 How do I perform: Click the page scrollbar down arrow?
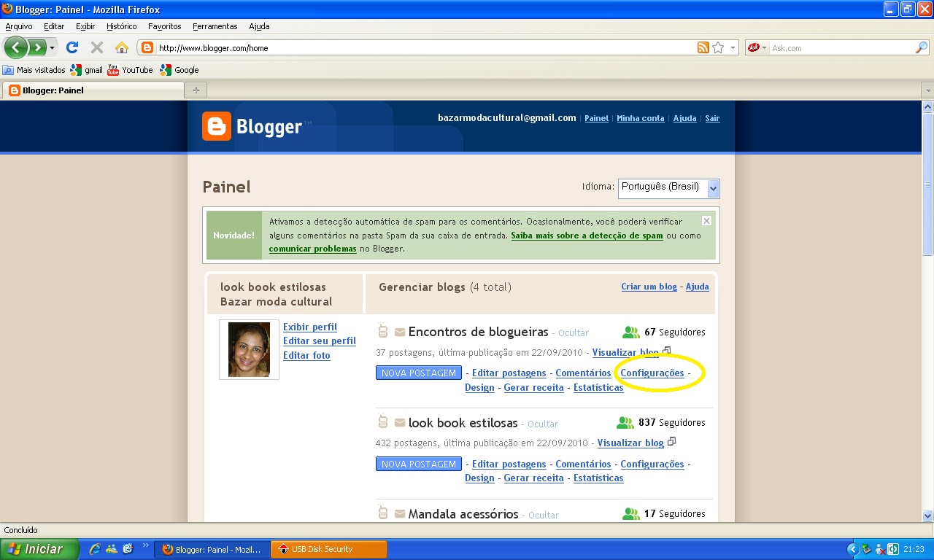click(x=927, y=516)
